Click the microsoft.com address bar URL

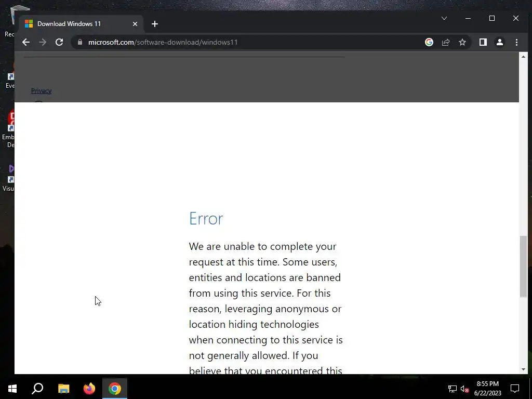[x=163, y=43]
